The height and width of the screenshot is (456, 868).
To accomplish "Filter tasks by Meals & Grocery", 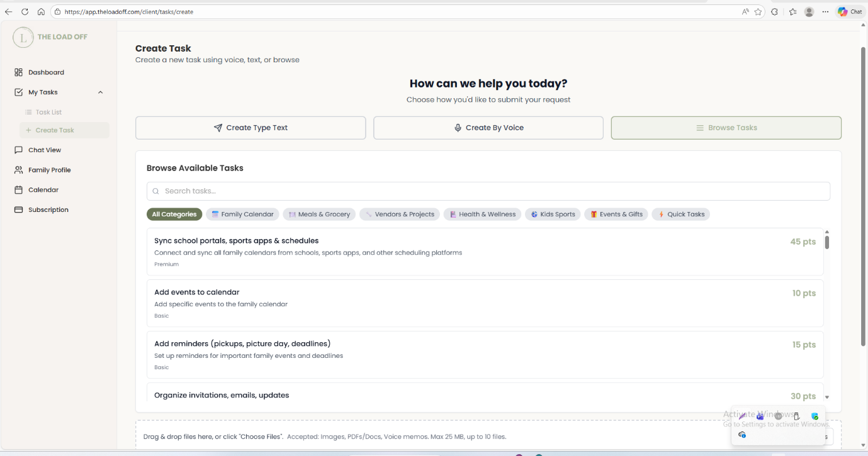I will point(319,214).
